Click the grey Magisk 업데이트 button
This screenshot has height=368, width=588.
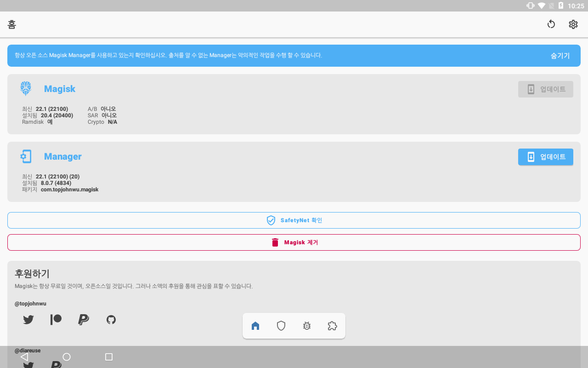[546, 89]
